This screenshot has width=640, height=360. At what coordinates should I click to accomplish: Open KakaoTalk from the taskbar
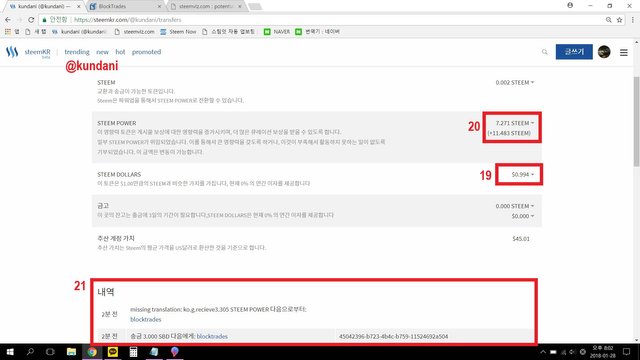coord(113,351)
